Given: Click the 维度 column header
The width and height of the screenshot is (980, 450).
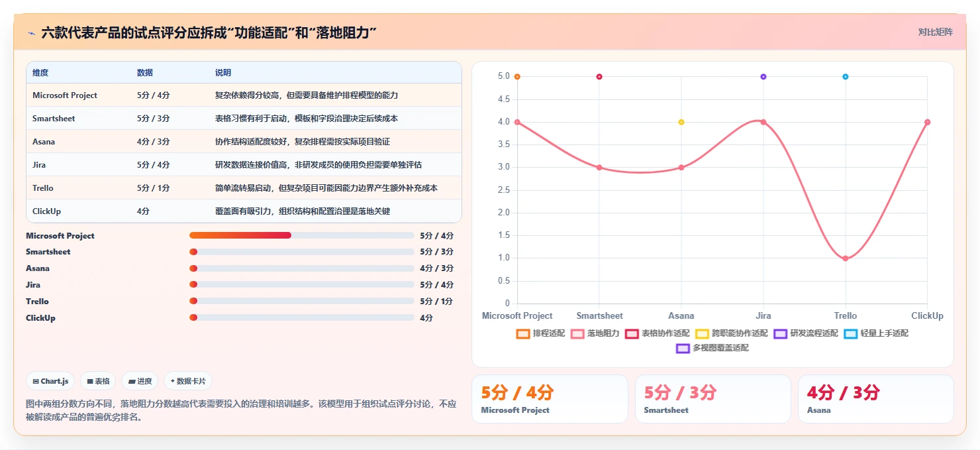Looking at the screenshot, I should click(40, 73).
